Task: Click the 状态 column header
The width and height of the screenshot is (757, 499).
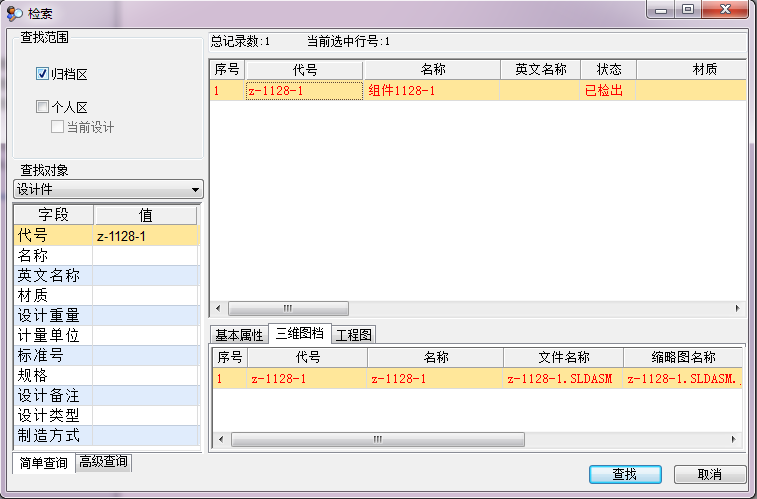Action: tap(608, 69)
